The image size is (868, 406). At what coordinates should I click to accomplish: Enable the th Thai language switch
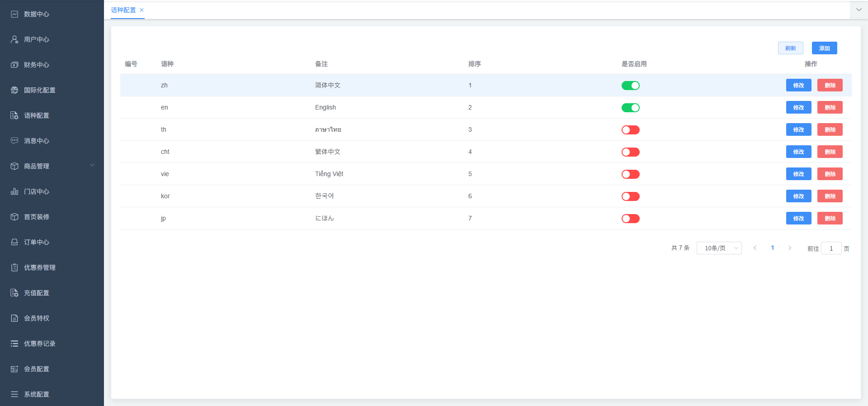(x=630, y=130)
